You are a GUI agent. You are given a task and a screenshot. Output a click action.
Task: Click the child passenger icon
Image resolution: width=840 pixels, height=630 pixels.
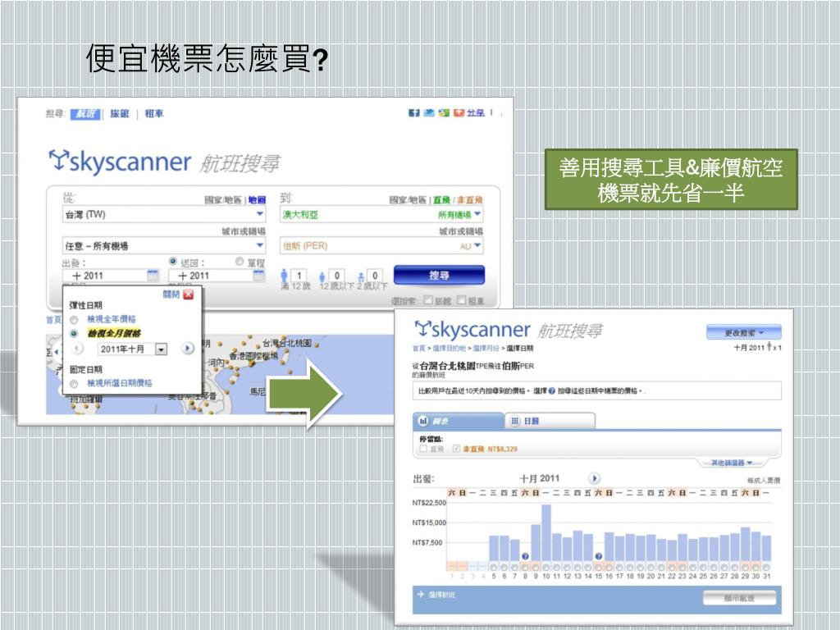point(322,277)
